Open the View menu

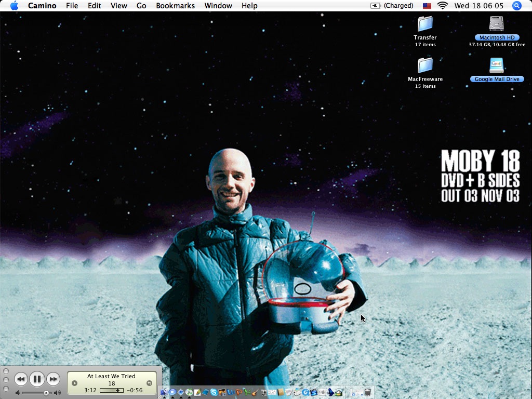119,6
